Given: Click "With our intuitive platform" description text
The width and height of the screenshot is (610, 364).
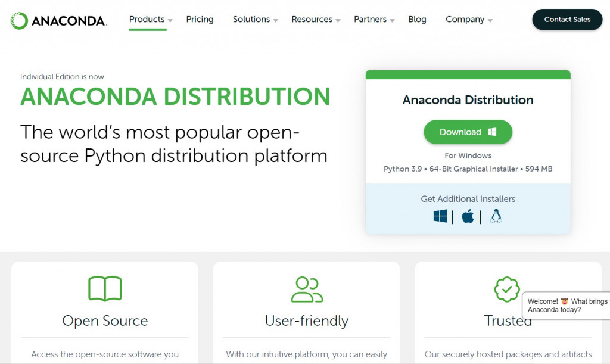Looking at the screenshot, I should click(x=307, y=354).
